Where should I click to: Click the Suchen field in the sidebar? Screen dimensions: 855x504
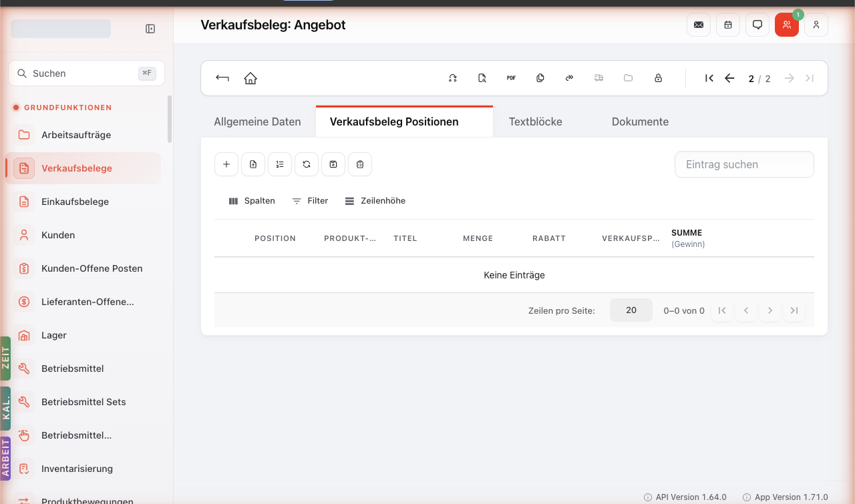coord(86,73)
